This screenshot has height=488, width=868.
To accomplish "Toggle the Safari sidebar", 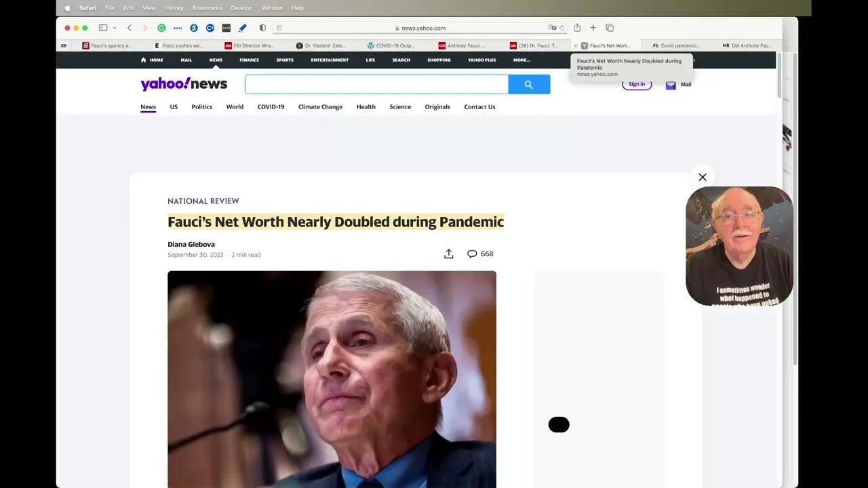I will [103, 28].
